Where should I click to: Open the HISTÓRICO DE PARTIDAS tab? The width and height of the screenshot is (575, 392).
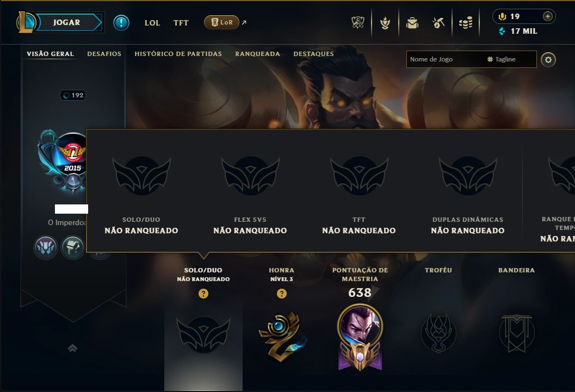[x=178, y=54]
